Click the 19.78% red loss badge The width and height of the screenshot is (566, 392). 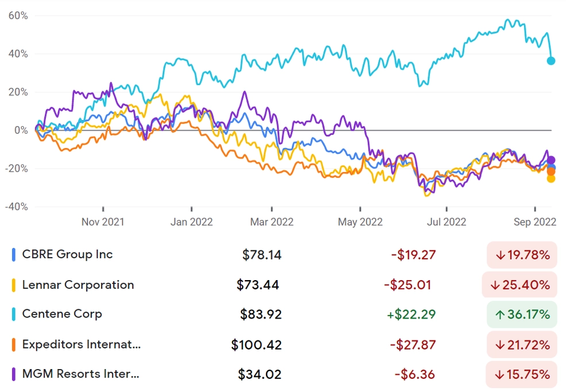(522, 255)
